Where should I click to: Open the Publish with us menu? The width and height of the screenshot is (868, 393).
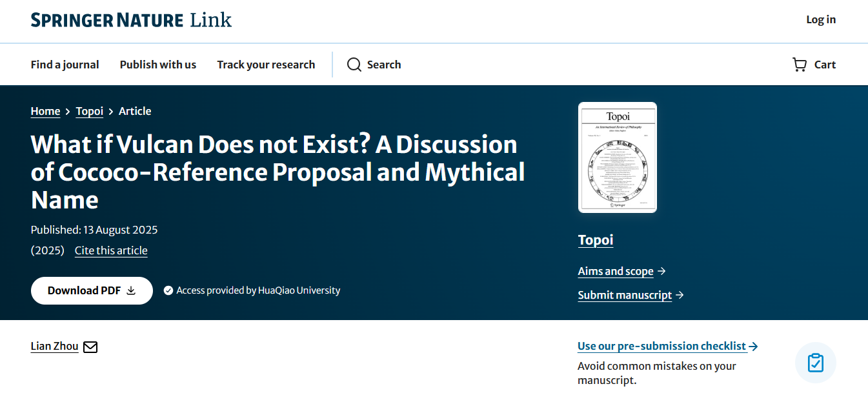click(x=158, y=65)
